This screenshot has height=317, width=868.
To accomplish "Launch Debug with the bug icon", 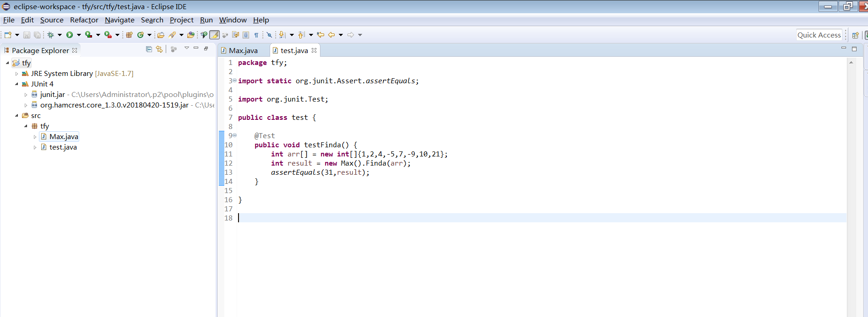I will (51, 35).
